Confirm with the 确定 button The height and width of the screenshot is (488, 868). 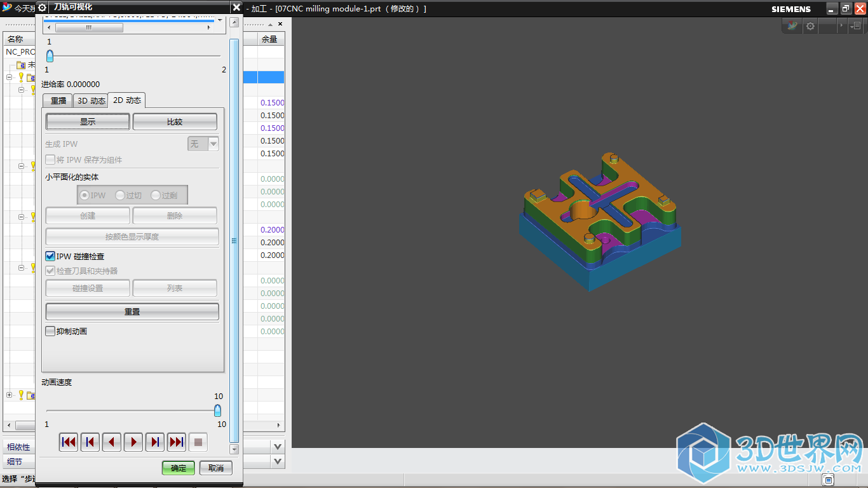(x=179, y=468)
